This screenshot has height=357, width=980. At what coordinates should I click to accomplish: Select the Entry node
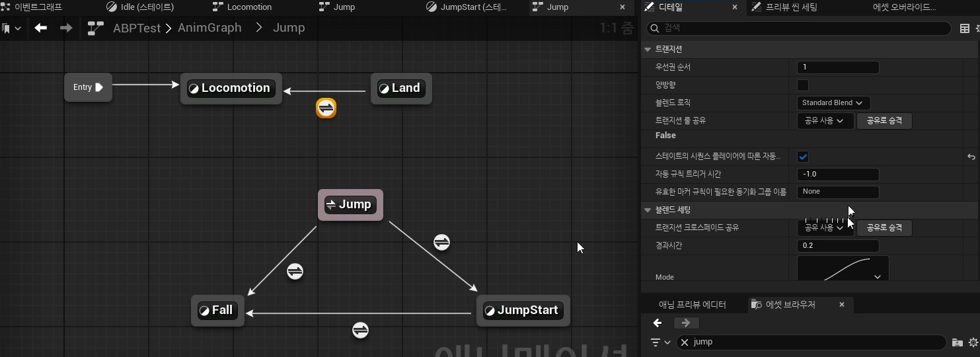88,87
